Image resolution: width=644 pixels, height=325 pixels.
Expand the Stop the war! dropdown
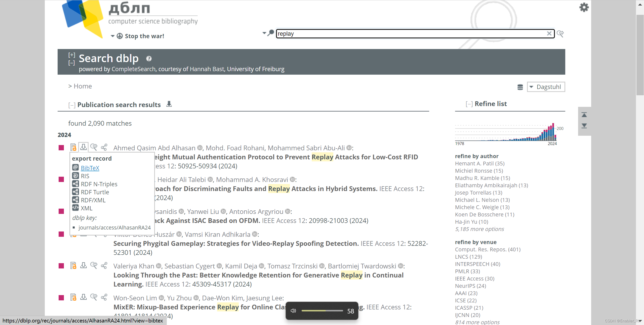click(113, 36)
